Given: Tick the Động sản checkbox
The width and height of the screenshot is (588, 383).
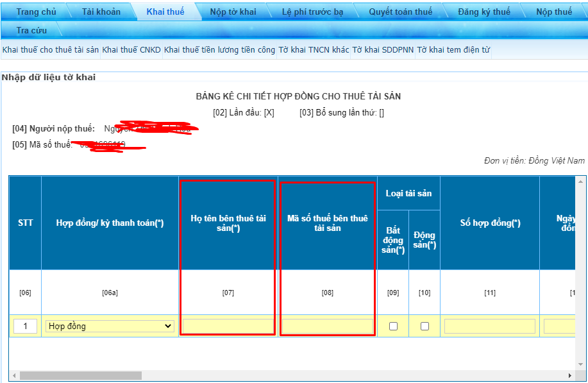Looking at the screenshot, I should point(424,326).
